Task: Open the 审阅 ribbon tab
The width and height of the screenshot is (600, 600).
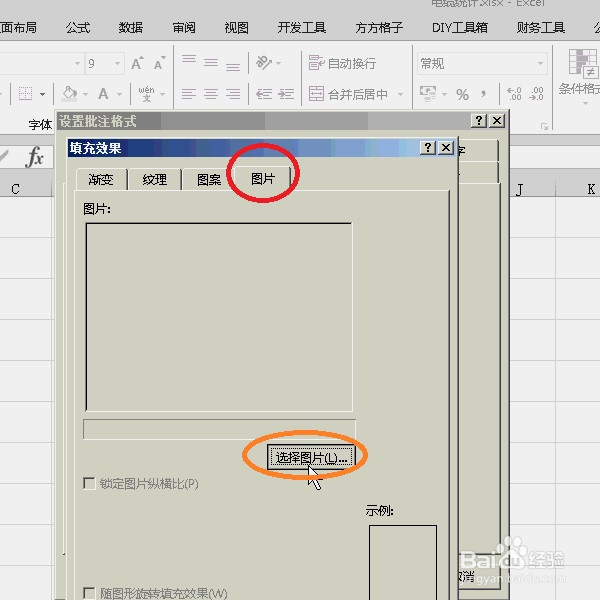Action: pos(184,28)
